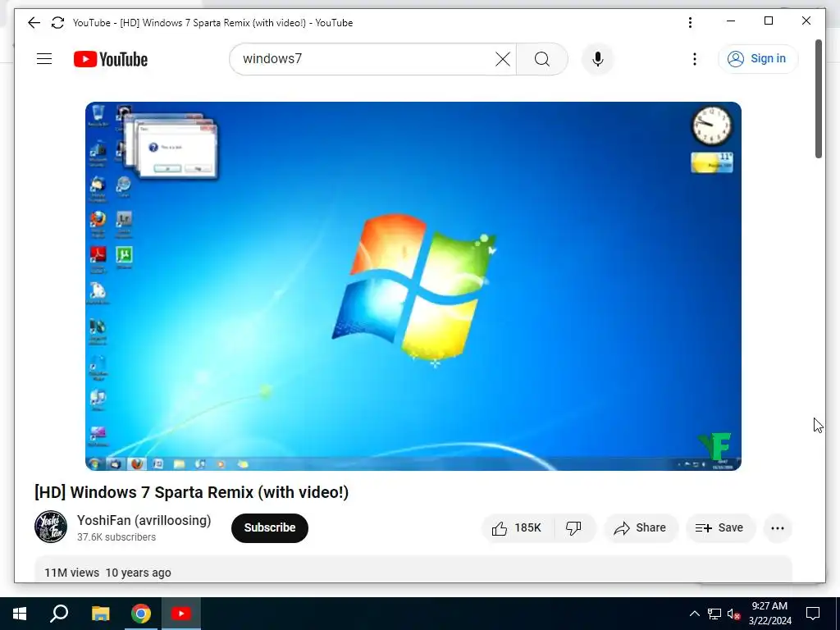Open the clock showing 9:27 AM
Image resolution: width=840 pixels, height=630 pixels.
[x=769, y=614]
